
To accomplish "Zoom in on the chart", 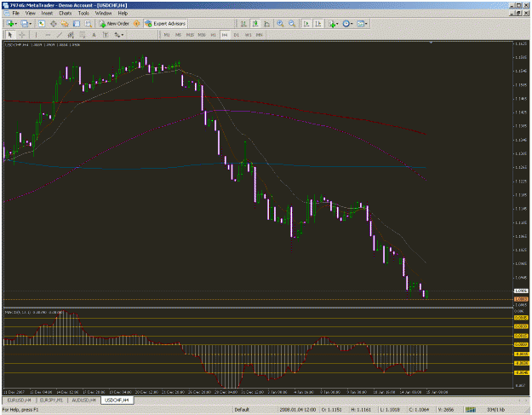I will (280, 23).
